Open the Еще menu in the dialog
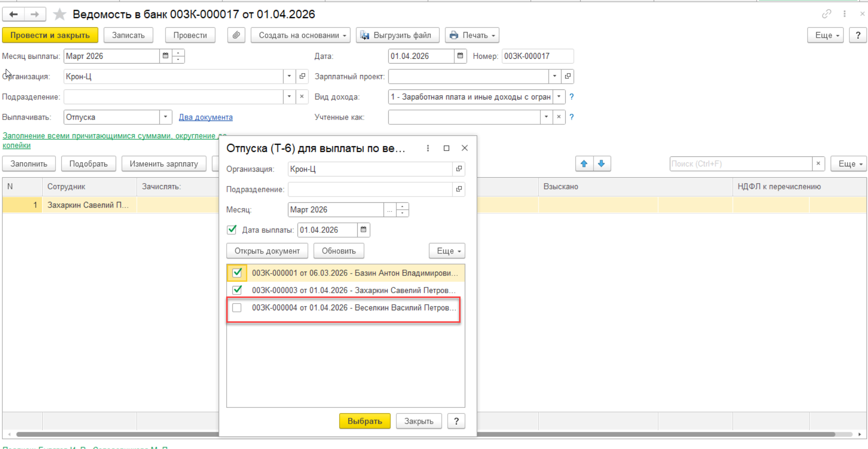This screenshot has width=868, height=449. (x=447, y=251)
